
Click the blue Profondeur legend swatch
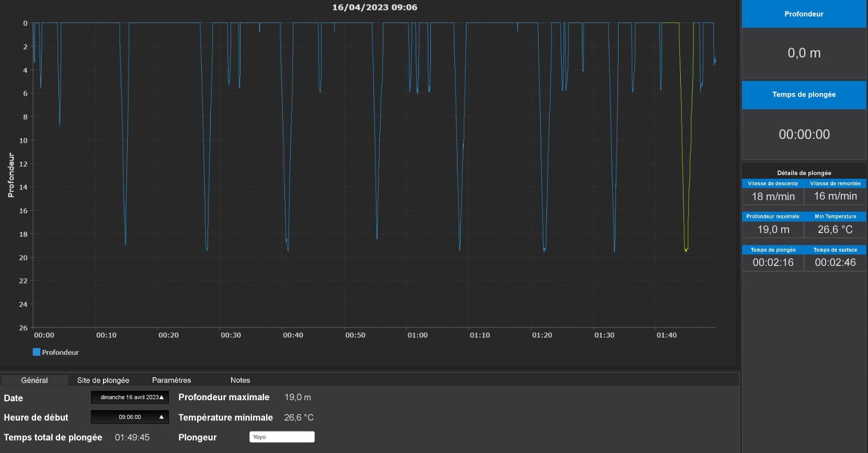(37, 352)
